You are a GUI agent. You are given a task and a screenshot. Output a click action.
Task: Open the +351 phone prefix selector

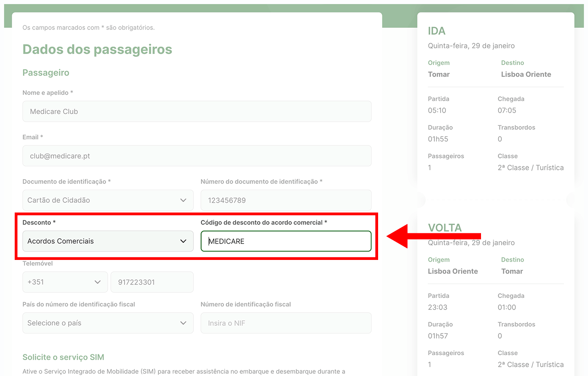[65, 282]
